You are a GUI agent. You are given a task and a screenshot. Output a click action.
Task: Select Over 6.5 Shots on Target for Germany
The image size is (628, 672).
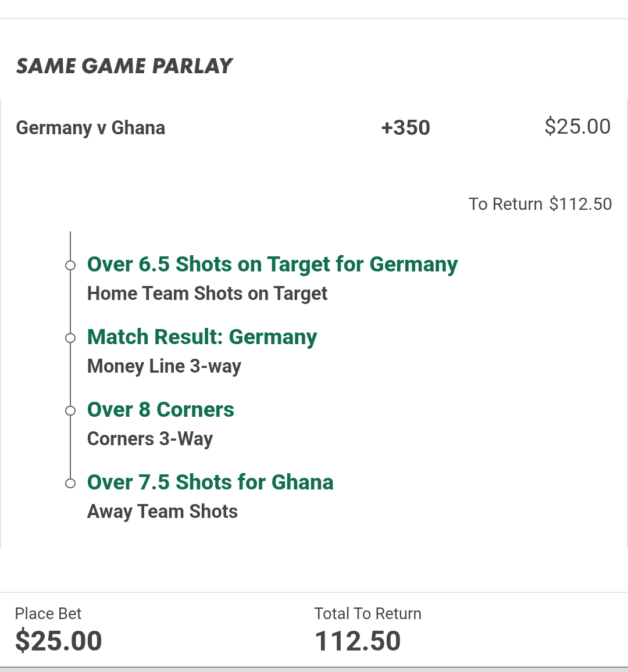(x=272, y=264)
